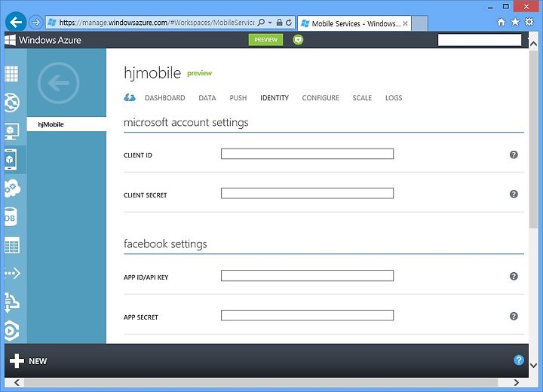This screenshot has width=543, height=392.
Task: Click the green feedback icon next to PREVIEW
Action: 298,40
